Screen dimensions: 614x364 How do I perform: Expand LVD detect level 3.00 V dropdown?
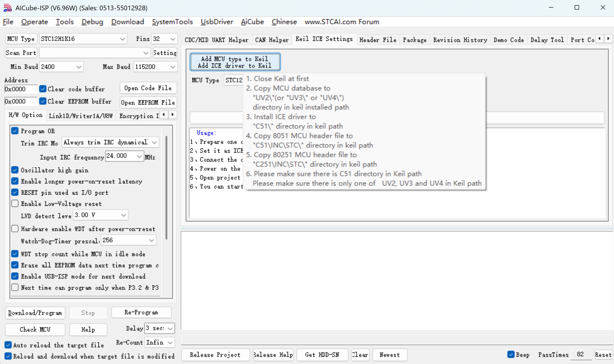(101, 215)
